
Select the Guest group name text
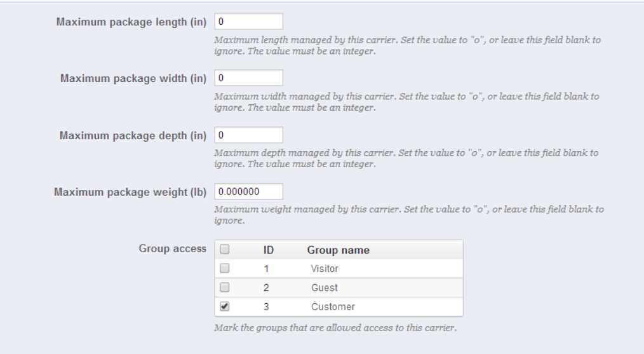(324, 288)
